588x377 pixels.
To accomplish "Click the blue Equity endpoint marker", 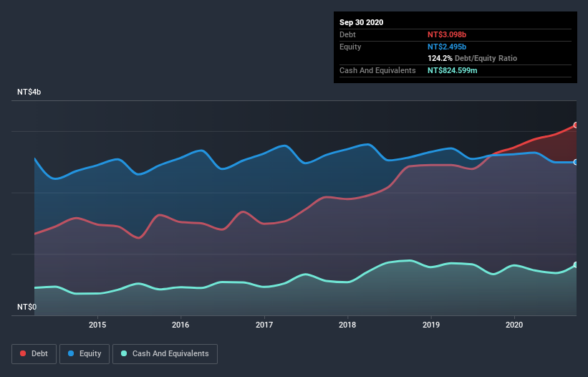I will [576, 162].
